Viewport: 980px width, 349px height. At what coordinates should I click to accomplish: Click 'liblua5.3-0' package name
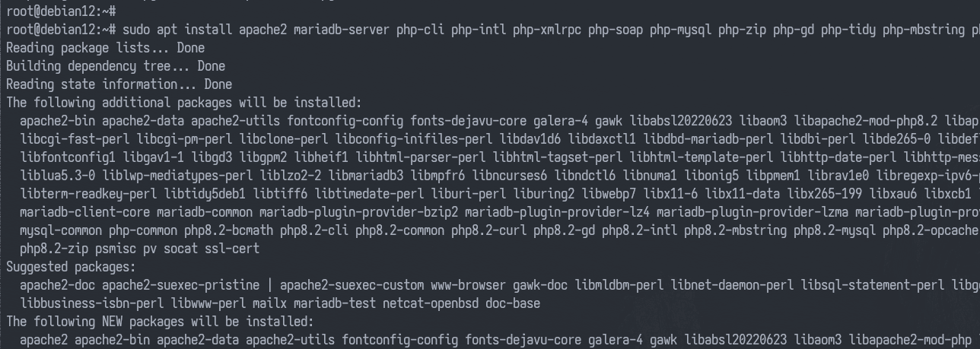pos(58,176)
